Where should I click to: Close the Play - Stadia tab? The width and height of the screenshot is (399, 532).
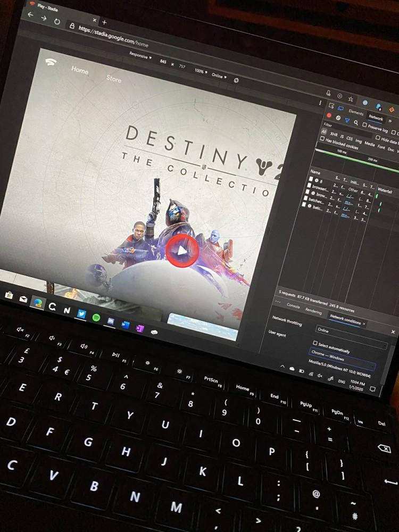click(95, 20)
